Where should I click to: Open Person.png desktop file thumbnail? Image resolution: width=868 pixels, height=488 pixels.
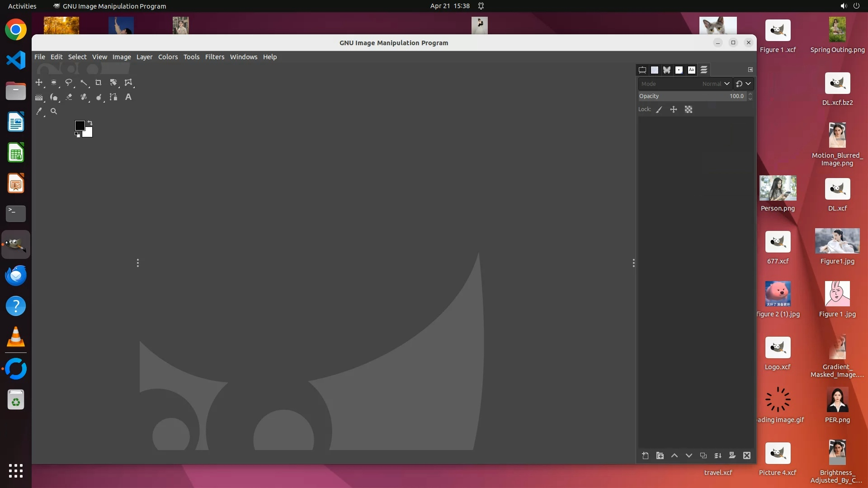[778, 188]
